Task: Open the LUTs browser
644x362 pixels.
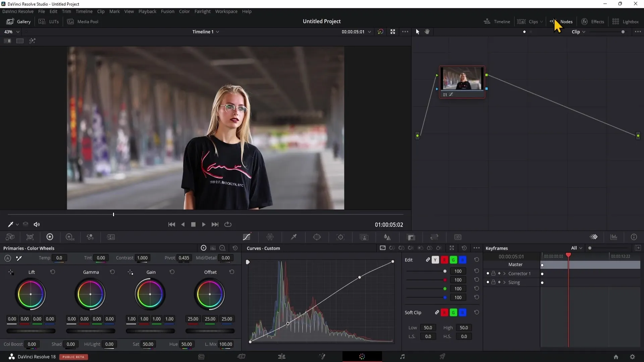Action: point(49,21)
